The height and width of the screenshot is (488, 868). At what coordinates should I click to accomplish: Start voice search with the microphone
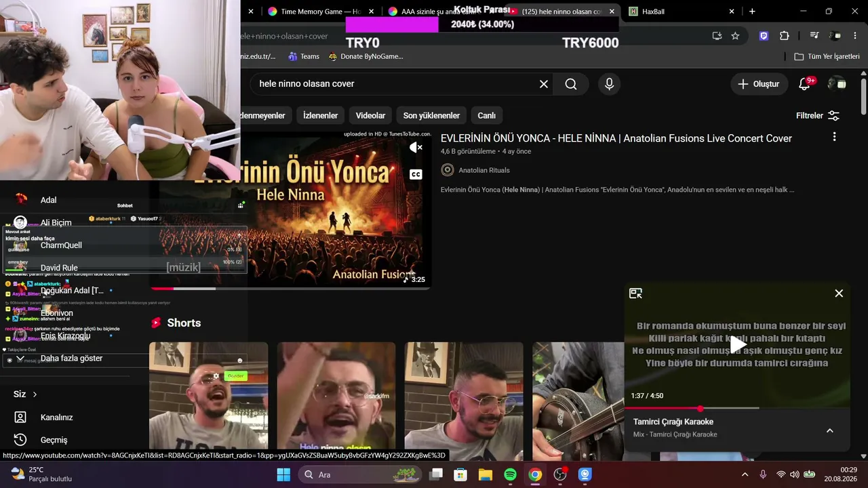click(x=609, y=84)
